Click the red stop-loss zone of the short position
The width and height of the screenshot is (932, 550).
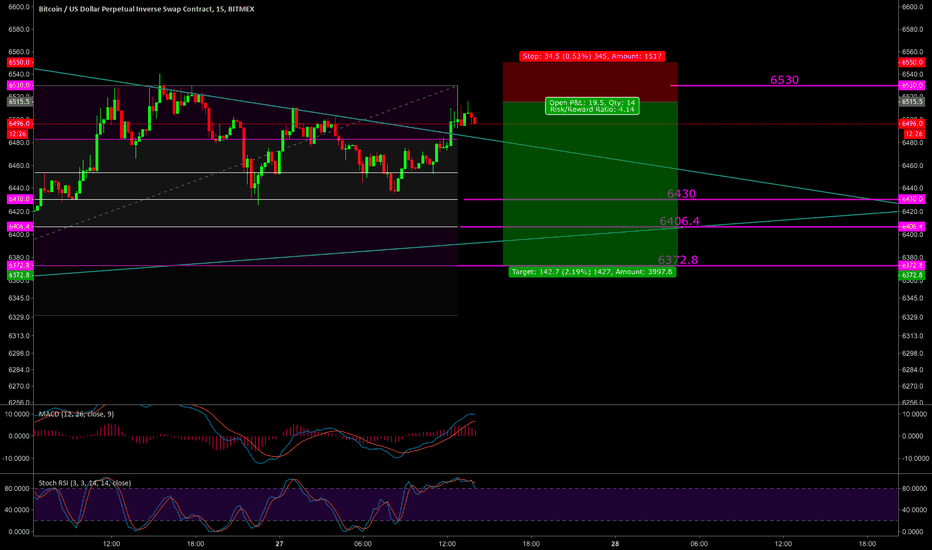point(590,82)
